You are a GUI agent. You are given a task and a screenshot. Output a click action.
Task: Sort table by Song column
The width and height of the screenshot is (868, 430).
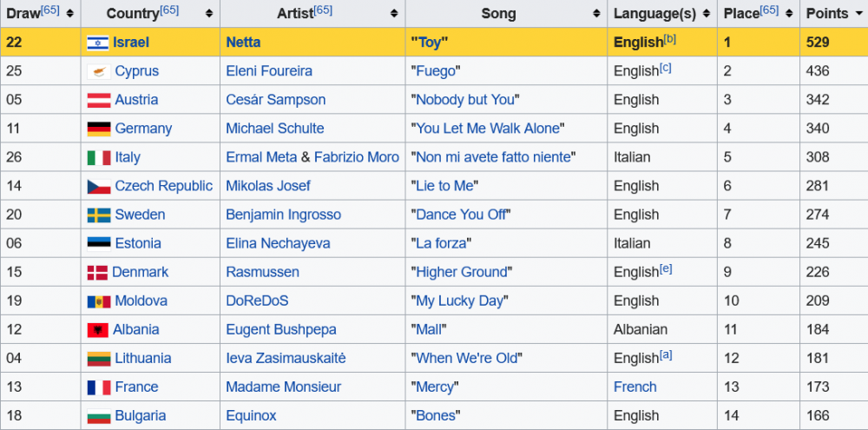(x=596, y=13)
